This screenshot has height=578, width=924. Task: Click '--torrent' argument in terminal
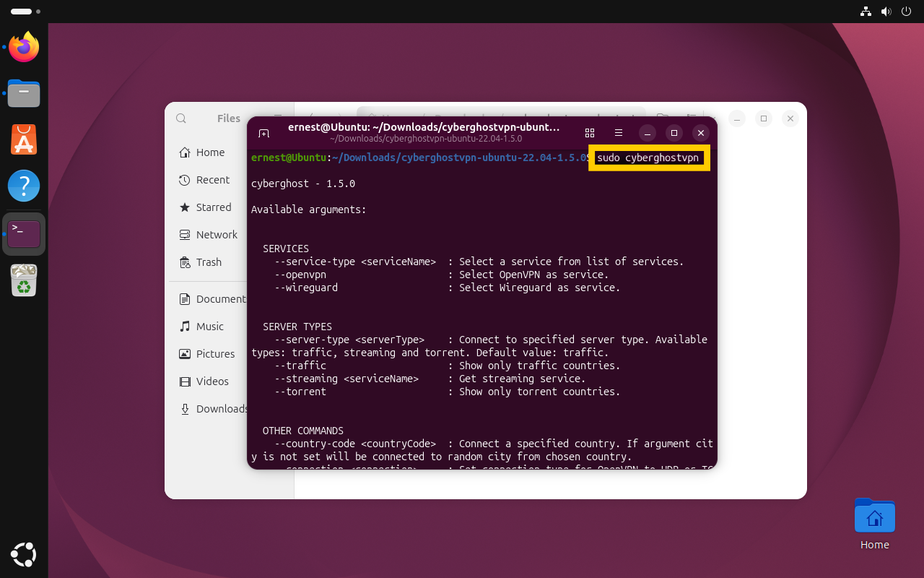(x=300, y=392)
